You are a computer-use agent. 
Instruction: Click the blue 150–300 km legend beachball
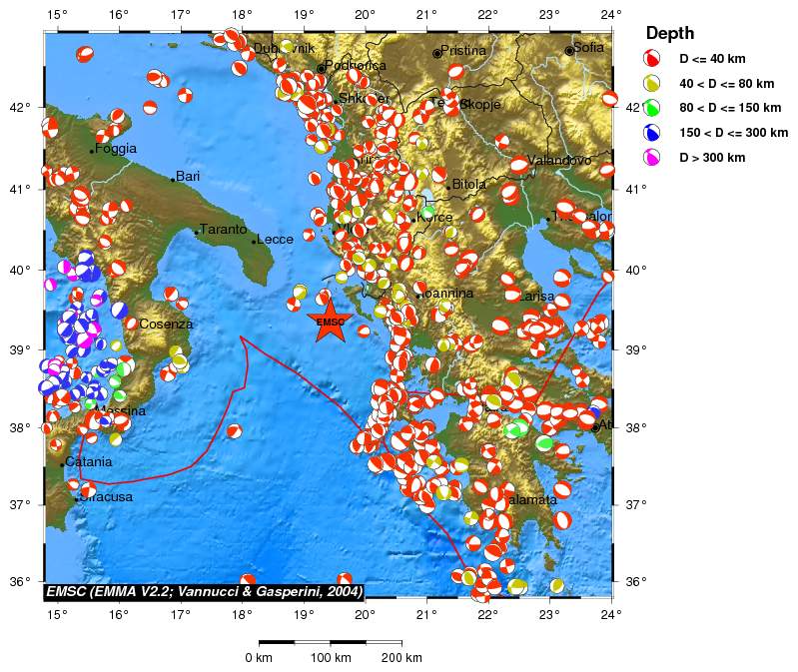(x=652, y=132)
